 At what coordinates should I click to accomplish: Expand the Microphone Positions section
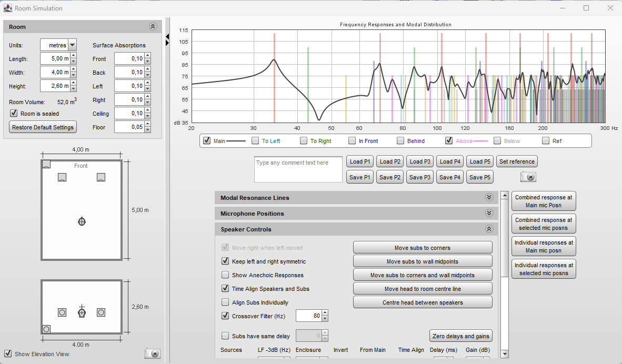[x=489, y=214]
